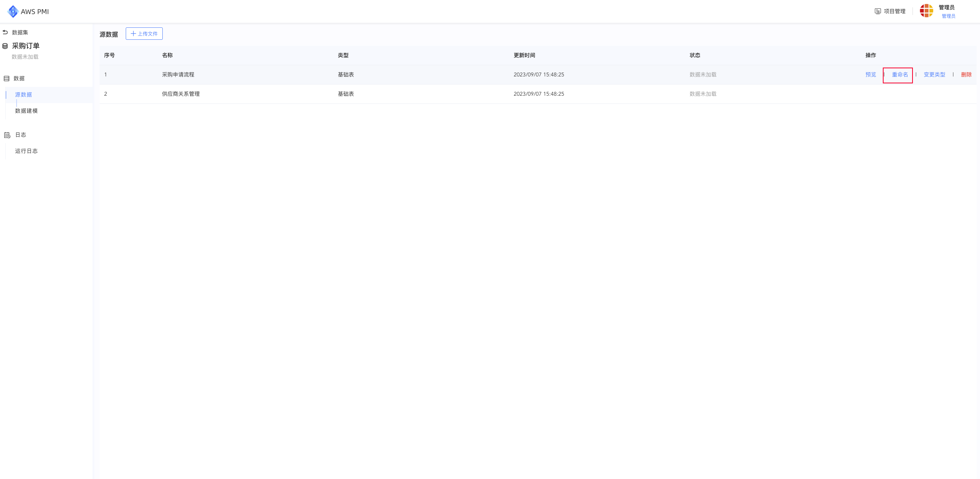This screenshot has width=980, height=479.
Task: Click 基础表 type in 采购申请流程 row
Action: click(x=346, y=74)
